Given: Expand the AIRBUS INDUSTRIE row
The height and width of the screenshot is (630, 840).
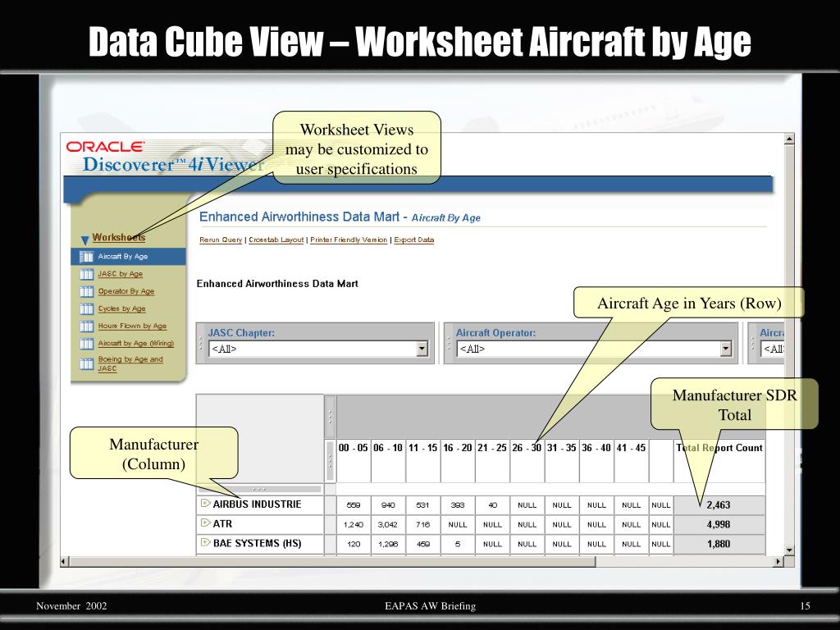Looking at the screenshot, I should tap(205, 503).
